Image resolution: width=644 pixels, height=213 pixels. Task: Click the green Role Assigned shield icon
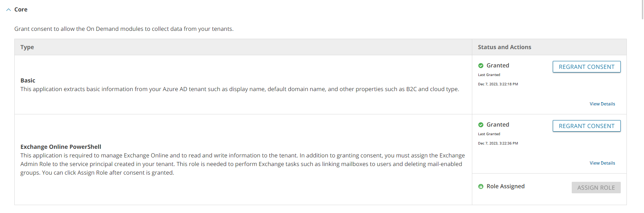[481, 186]
